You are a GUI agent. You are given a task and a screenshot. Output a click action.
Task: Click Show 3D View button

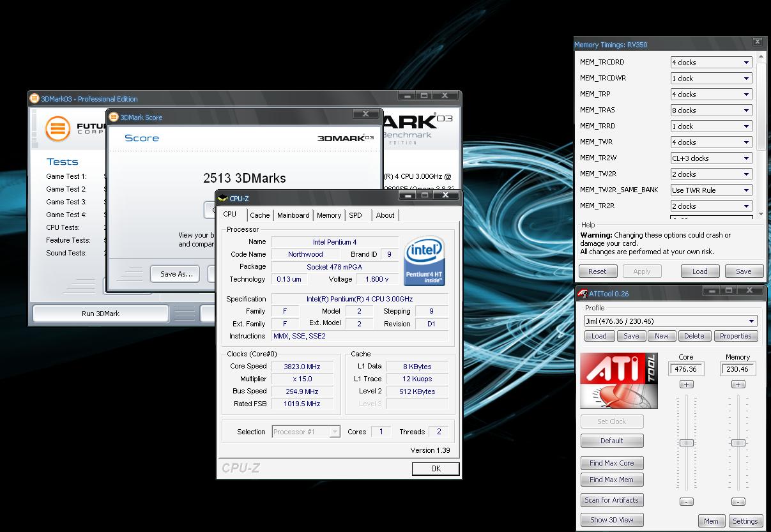612,520
